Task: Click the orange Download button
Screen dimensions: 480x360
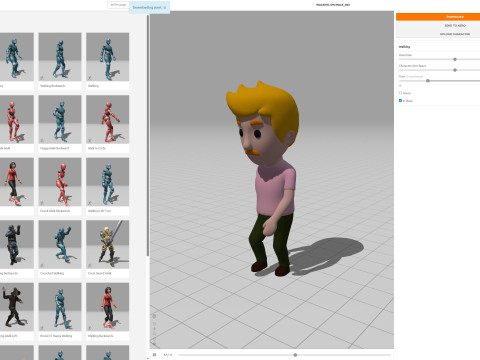Action: click(438, 17)
